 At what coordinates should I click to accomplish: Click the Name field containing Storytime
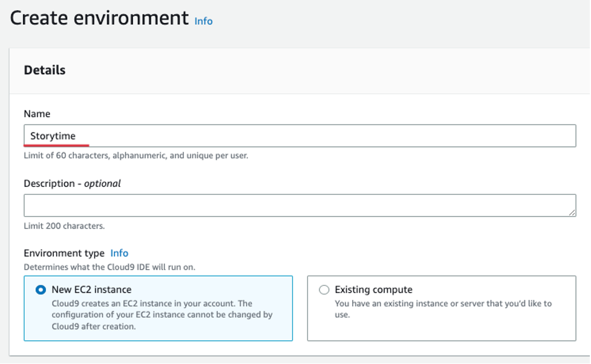pos(299,136)
